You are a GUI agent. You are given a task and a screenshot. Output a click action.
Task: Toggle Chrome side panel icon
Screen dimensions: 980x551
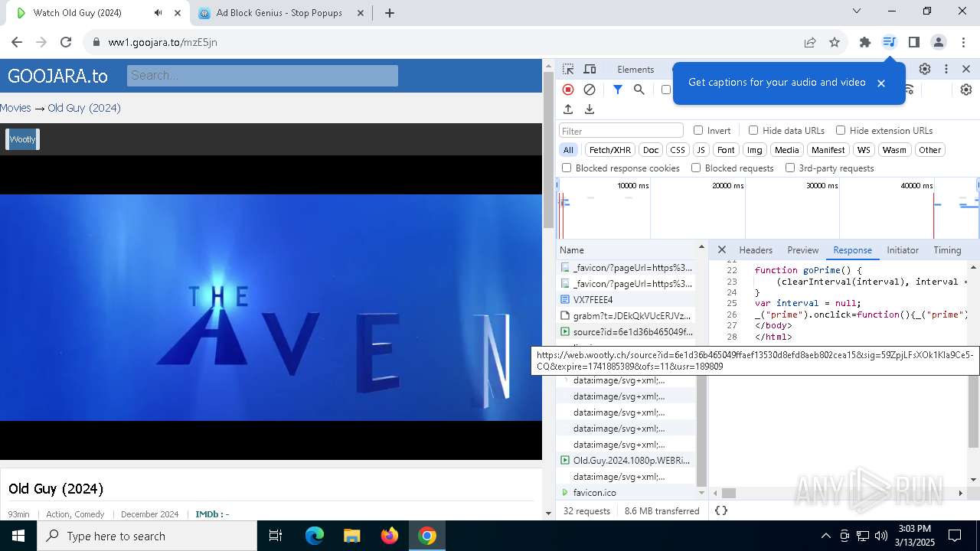(914, 42)
